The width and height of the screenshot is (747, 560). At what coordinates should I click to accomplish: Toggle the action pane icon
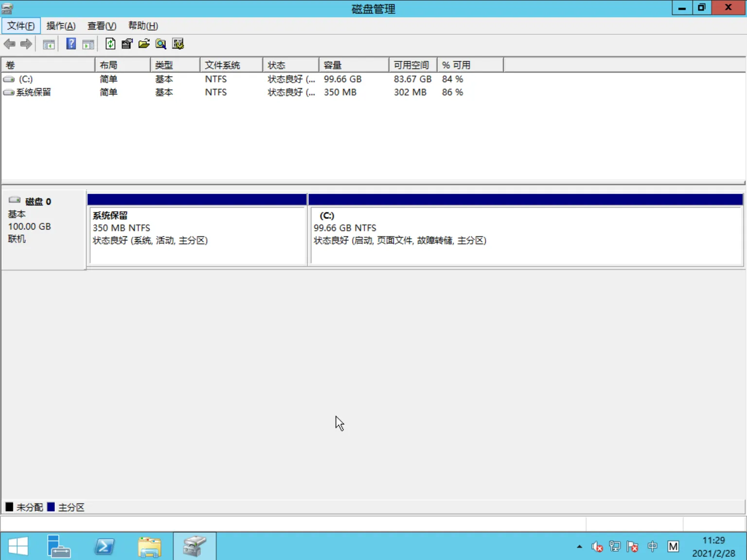(88, 44)
